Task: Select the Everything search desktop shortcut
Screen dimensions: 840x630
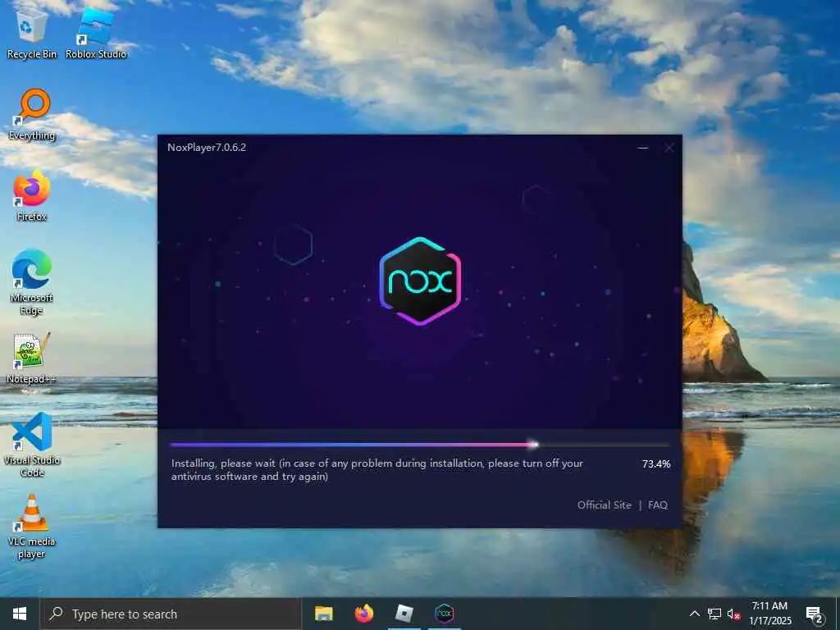Action: pyautogui.click(x=32, y=113)
